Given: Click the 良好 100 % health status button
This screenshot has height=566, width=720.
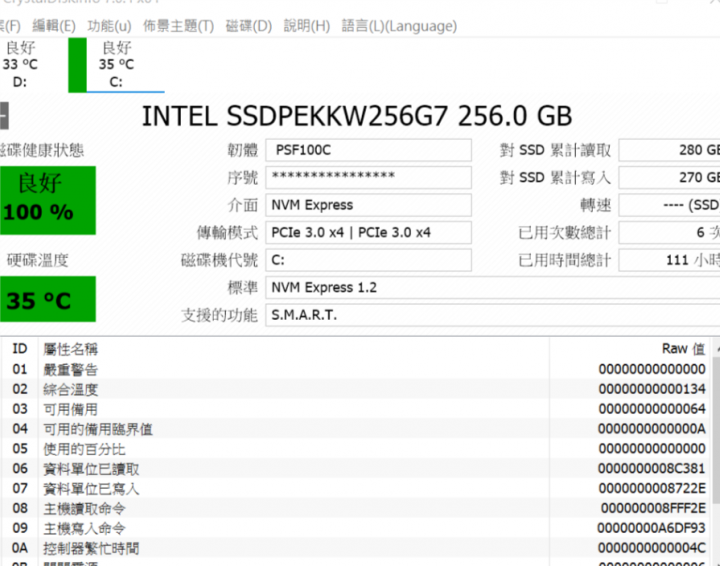Looking at the screenshot, I should point(47,196).
